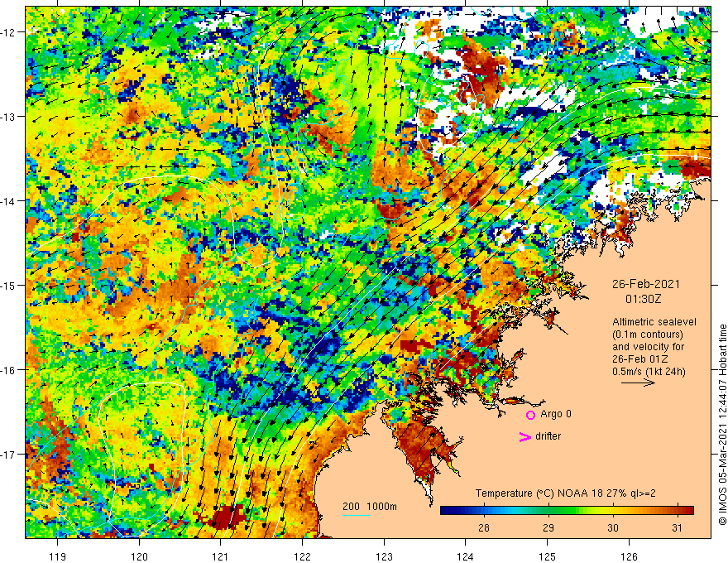Click the longitude label 120
The image size is (728, 563).
pos(139,556)
